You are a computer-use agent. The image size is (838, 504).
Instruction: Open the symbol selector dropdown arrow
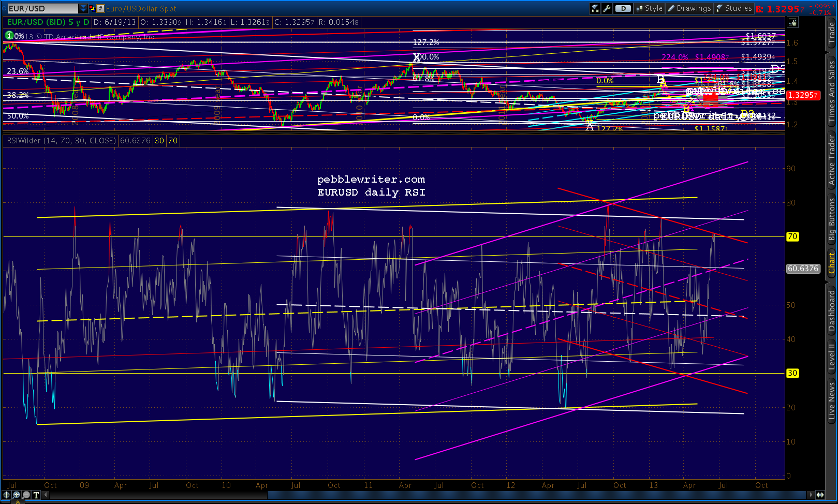click(x=83, y=8)
